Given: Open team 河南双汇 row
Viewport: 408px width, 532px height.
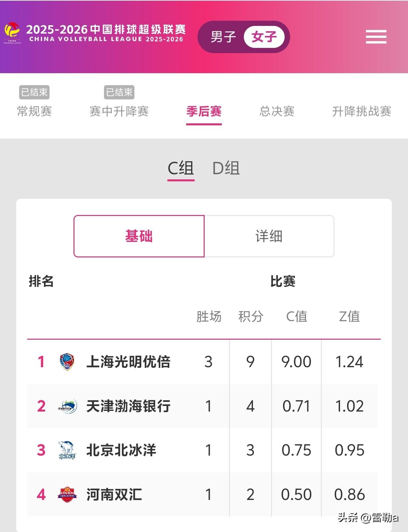Looking at the screenshot, I should [x=202, y=494].
